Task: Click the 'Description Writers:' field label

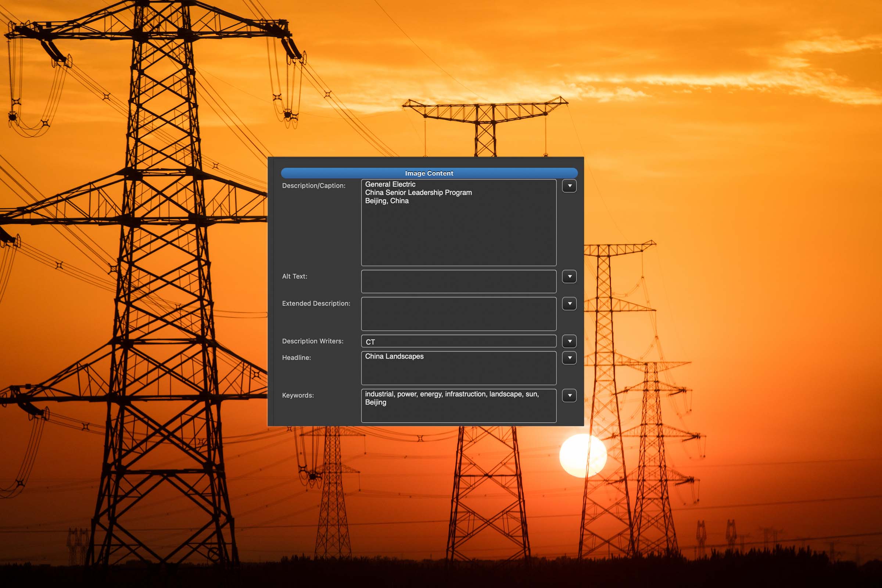Action: coord(312,341)
